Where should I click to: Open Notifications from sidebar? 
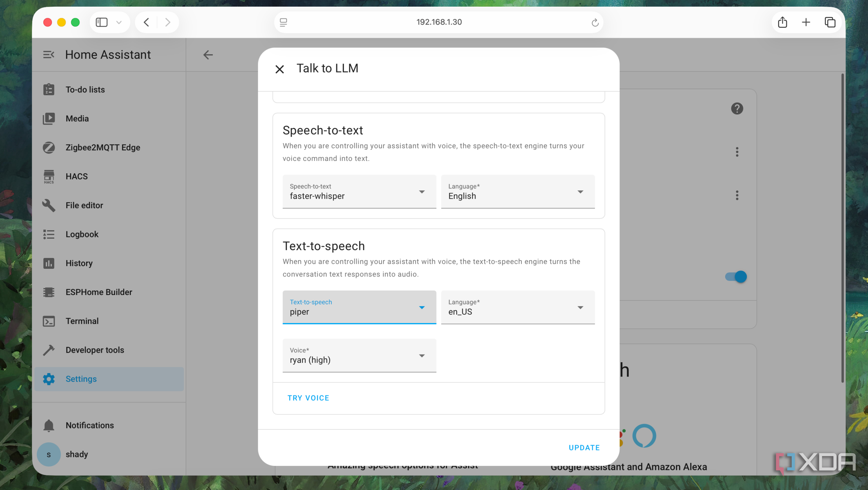click(x=109, y=425)
